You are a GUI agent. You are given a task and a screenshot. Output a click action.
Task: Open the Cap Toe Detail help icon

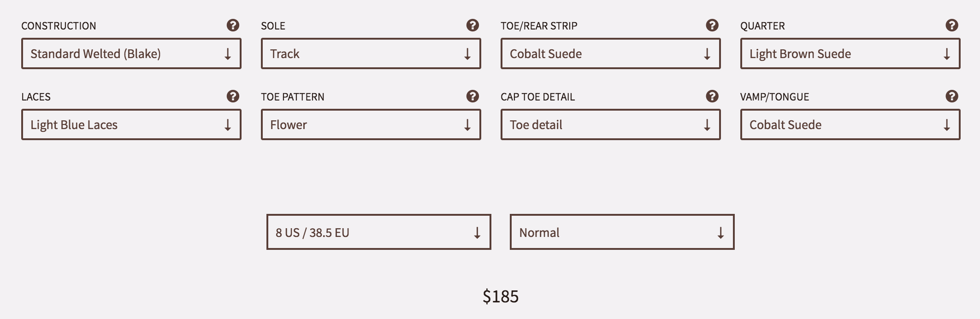(x=712, y=96)
